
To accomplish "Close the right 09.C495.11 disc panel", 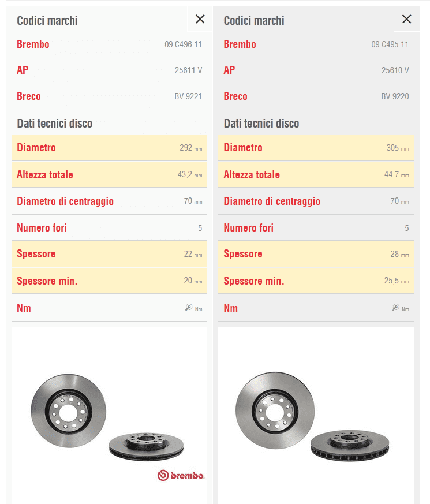I will pyautogui.click(x=406, y=19).
